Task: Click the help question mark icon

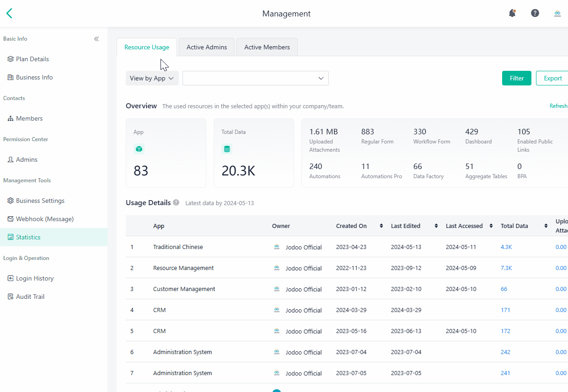Action: [535, 13]
